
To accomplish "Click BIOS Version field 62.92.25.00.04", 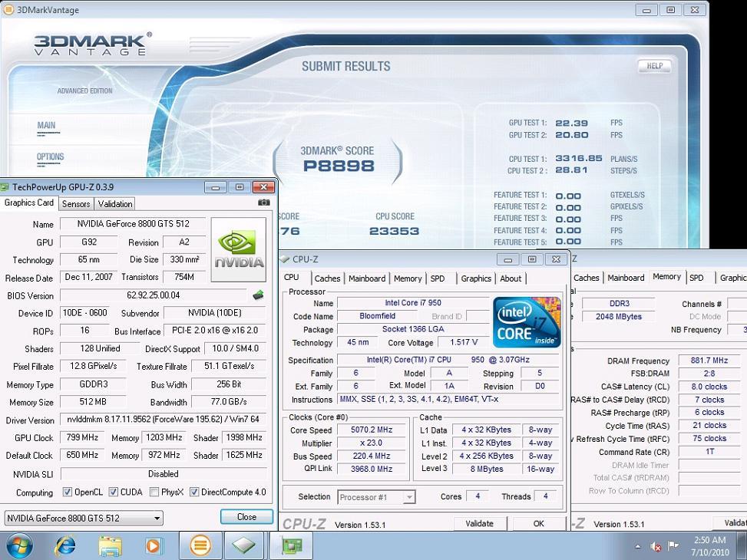I will pos(153,295).
